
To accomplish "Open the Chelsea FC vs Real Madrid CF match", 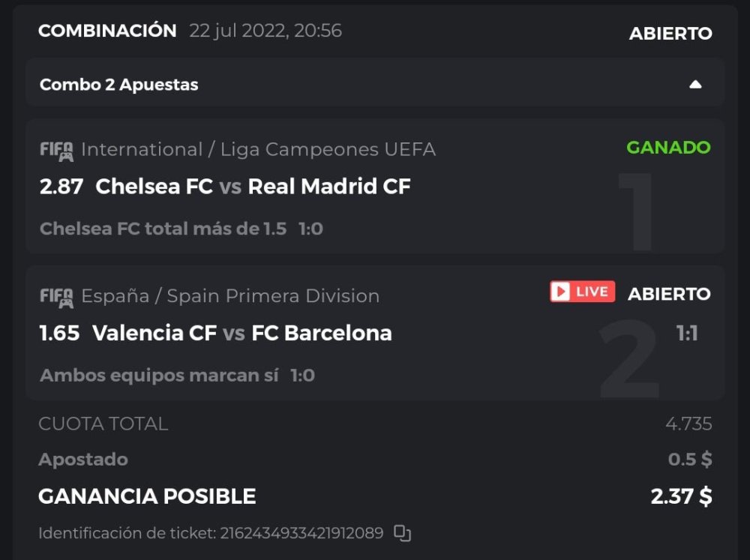I will coord(253,187).
